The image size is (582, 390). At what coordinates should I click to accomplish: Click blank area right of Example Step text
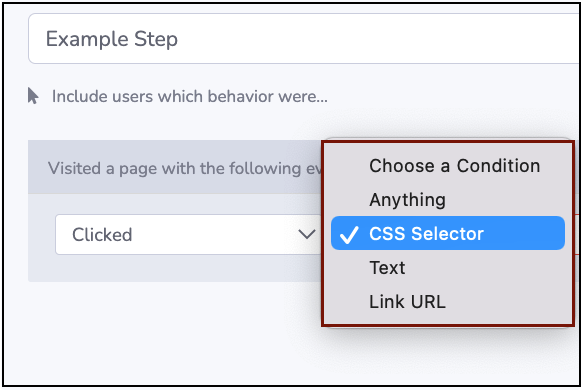371,39
